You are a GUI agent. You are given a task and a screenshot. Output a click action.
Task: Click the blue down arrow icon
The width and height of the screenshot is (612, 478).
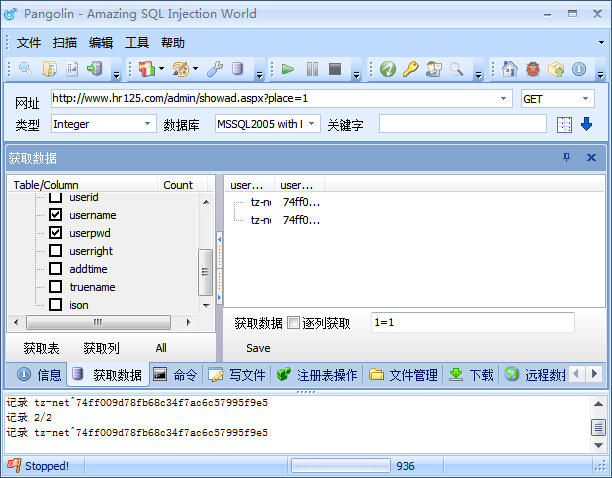586,124
